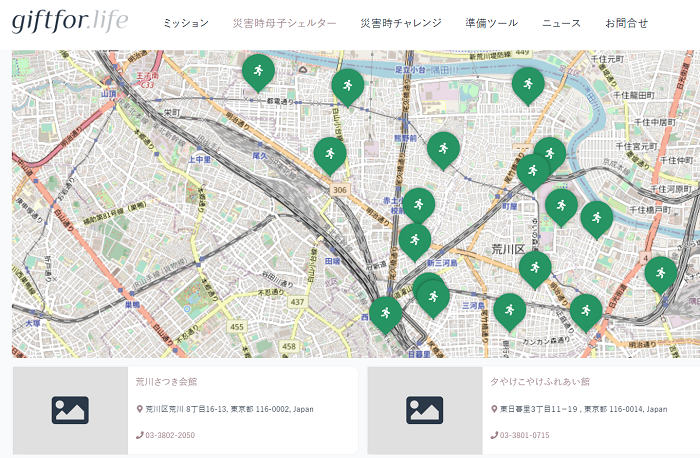Viewport: 700px width, 458px height.
Task: Click phone number 03-3801-0715
Action: [525, 435]
